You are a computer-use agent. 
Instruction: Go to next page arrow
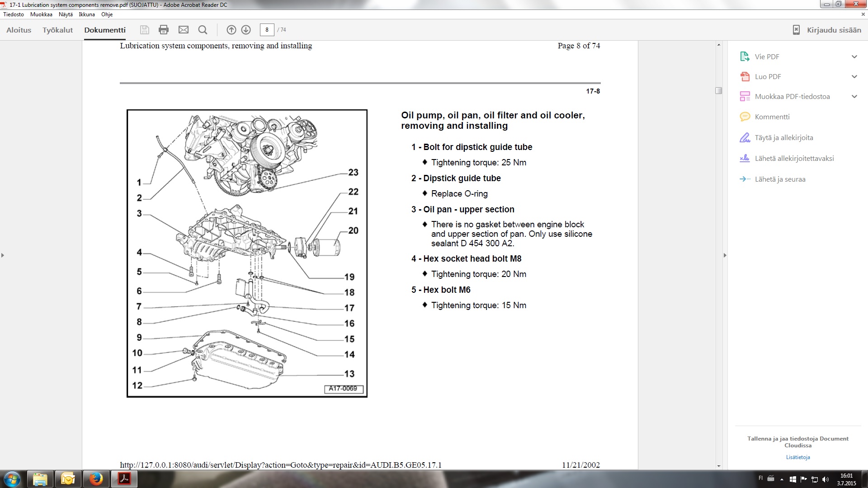[246, 30]
